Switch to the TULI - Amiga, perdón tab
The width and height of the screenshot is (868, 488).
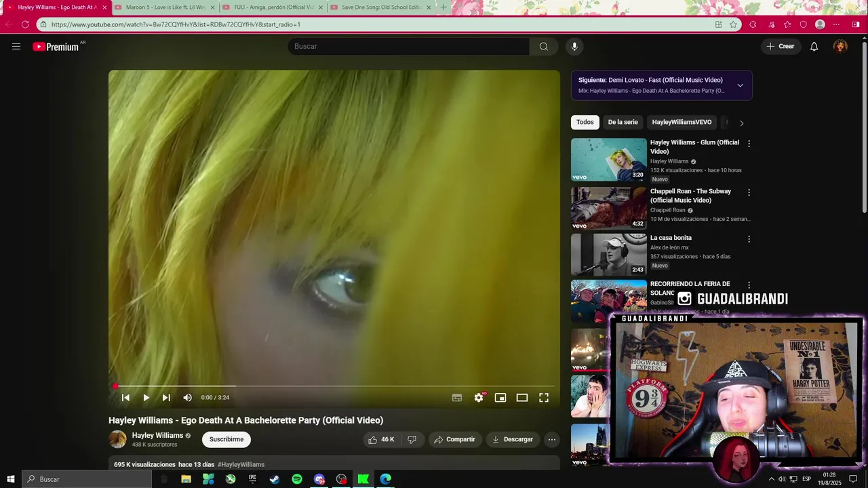click(273, 7)
